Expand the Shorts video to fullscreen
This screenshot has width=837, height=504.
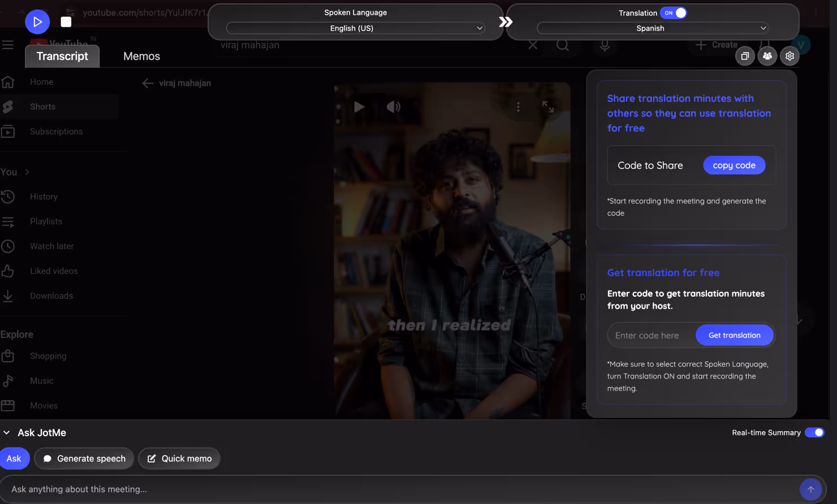tap(548, 106)
